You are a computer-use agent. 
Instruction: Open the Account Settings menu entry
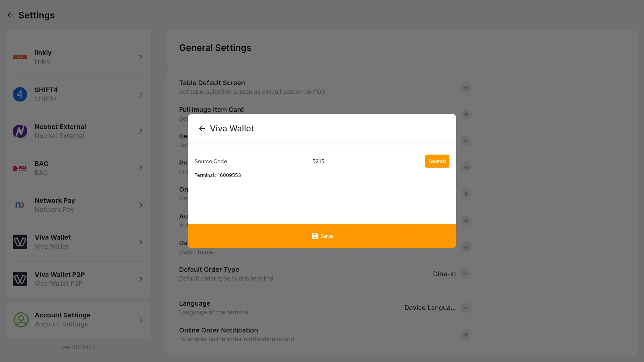[x=78, y=320]
